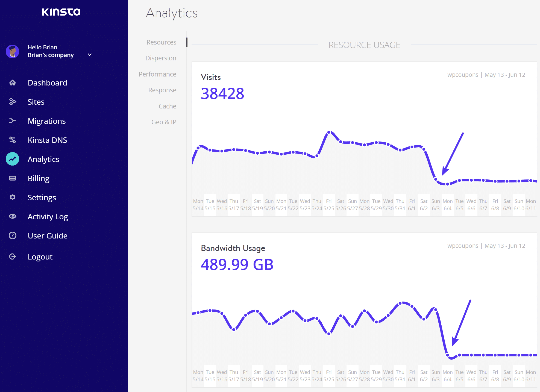
Task: Expand Brian's company dropdown menu
Action: pos(89,55)
